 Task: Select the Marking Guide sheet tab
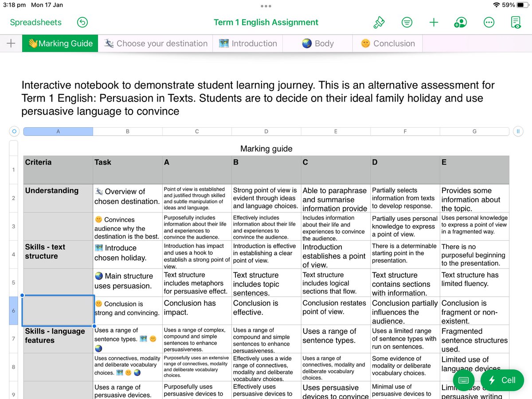(x=60, y=43)
